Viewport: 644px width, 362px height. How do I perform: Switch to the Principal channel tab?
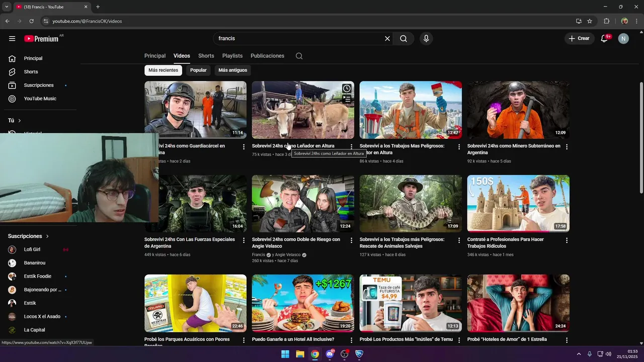click(x=155, y=56)
